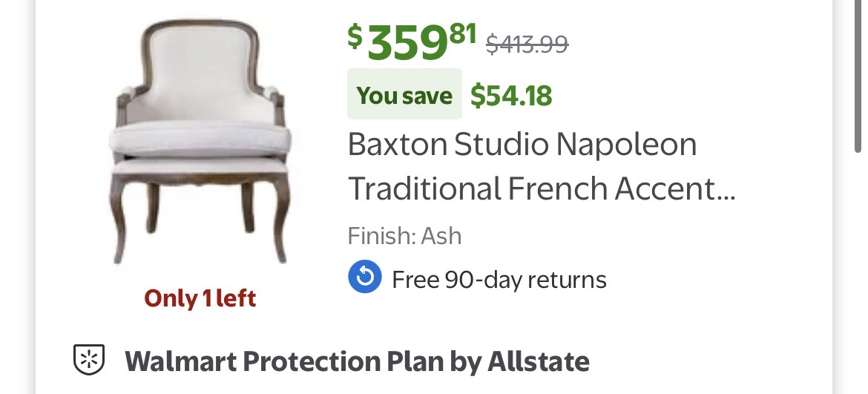The height and width of the screenshot is (394, 868).
Task: Open the Baxton Studio chair product image
Action: 200,142
